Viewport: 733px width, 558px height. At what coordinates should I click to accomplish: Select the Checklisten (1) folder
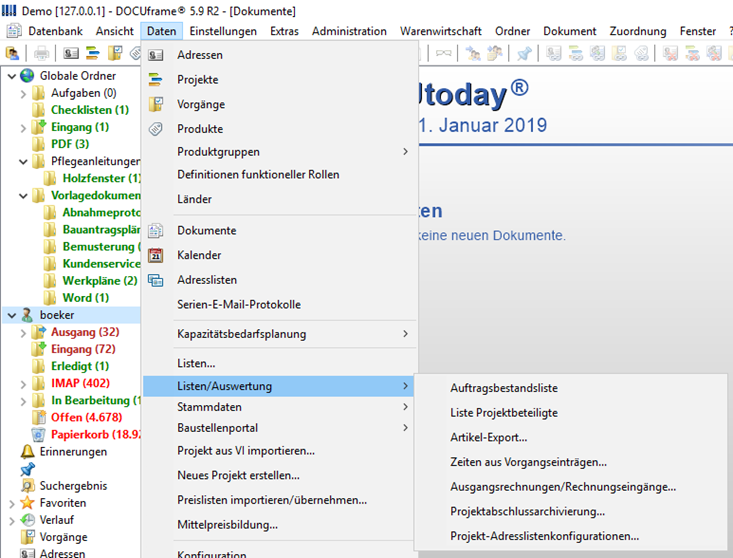click(90, 110)
